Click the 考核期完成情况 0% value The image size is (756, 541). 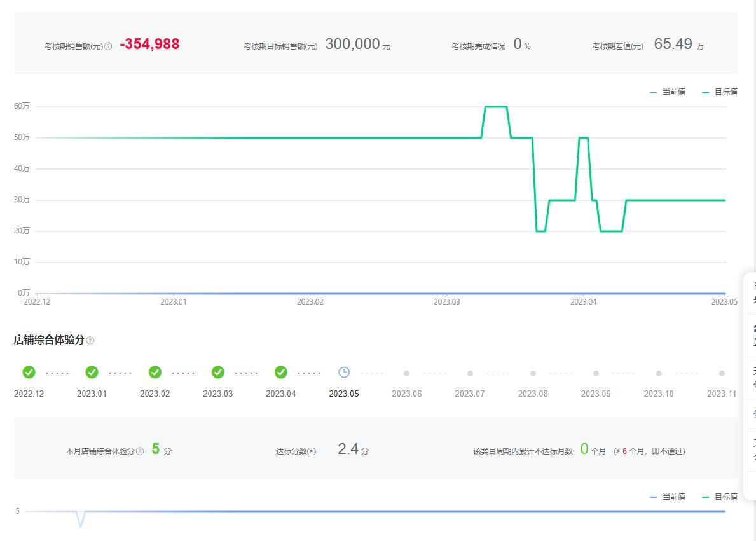point(521,44)
